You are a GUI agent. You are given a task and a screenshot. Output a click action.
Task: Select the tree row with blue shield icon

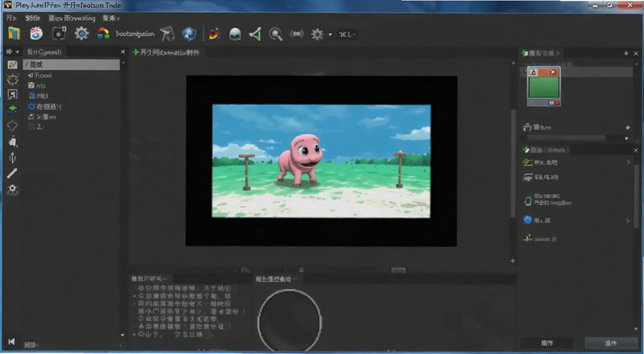tap(45, 106)
